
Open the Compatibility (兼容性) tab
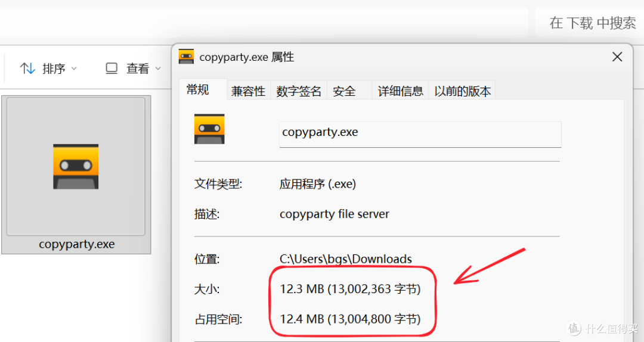248,91
